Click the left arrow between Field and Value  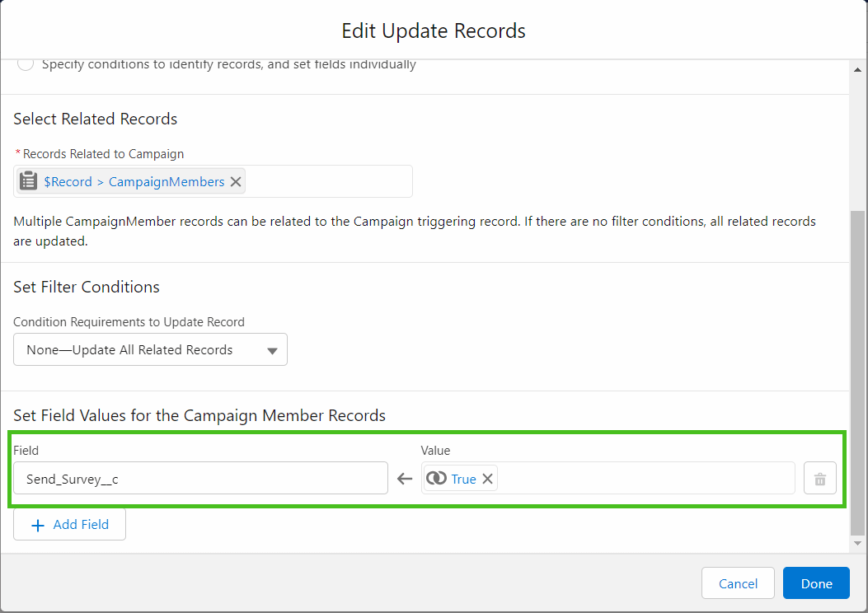tap(403, 478)
